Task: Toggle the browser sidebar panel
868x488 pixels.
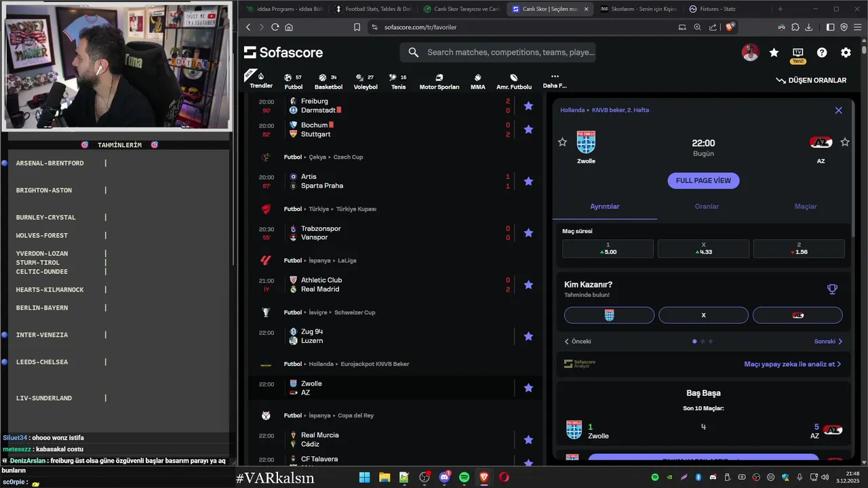Action: point(830,27)
